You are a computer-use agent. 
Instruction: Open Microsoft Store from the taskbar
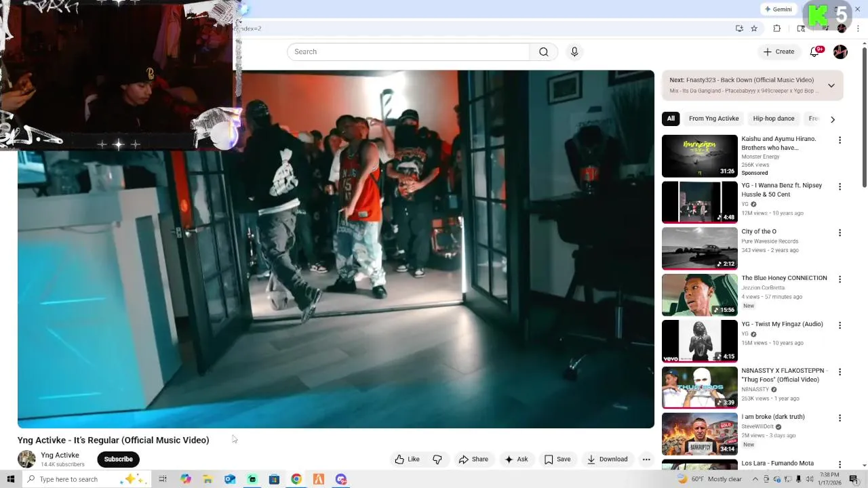(x=274, y=479)
